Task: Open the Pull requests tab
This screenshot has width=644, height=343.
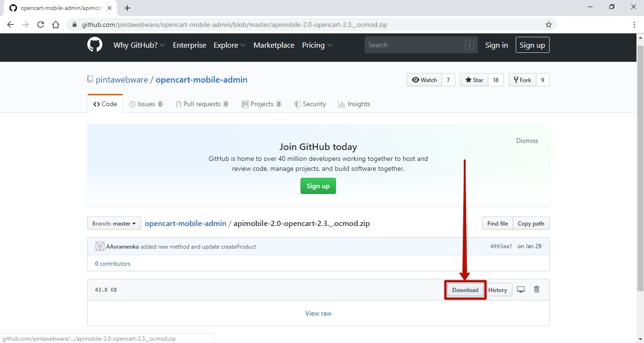Action: click(x=202, y=104)
